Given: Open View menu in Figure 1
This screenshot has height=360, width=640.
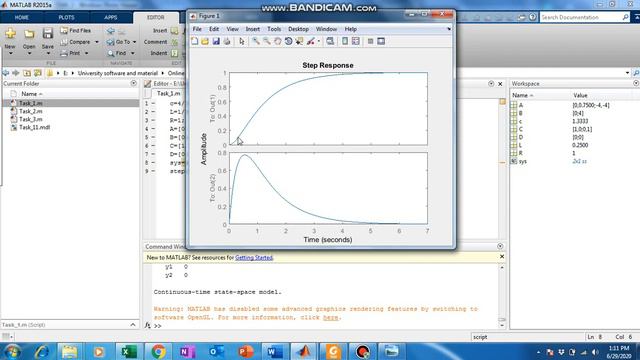Looking at the screenshot, I should (232, 29).
